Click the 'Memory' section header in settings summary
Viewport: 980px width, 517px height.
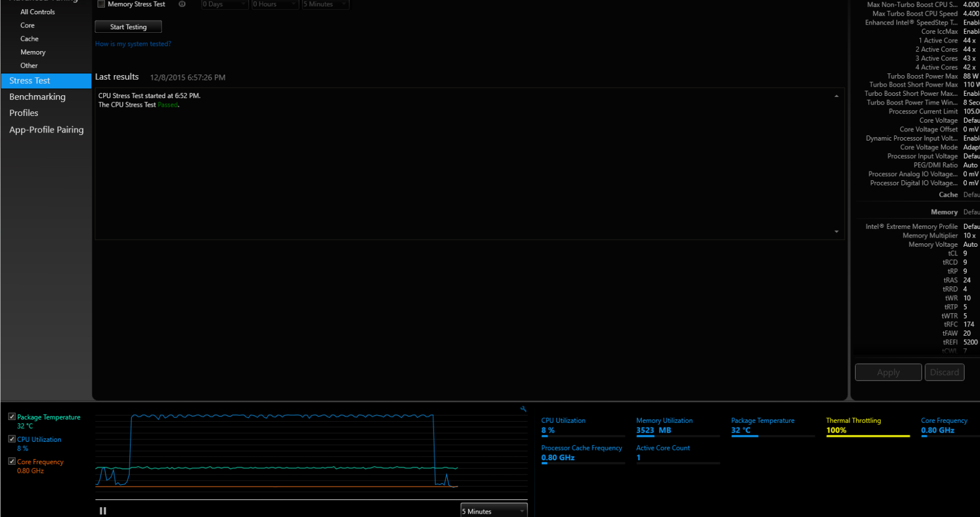point(944,212)
